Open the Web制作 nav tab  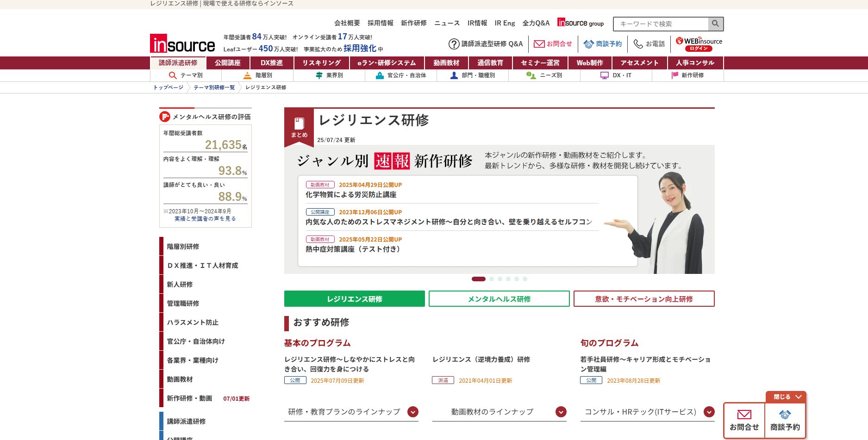(x=590, y=63)
